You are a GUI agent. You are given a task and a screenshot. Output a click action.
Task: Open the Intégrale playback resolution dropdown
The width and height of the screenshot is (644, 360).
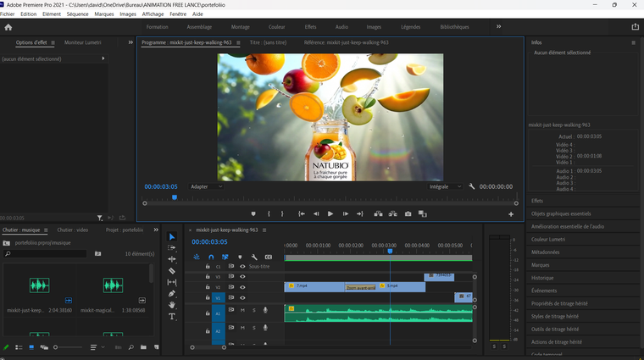(444, 186)
